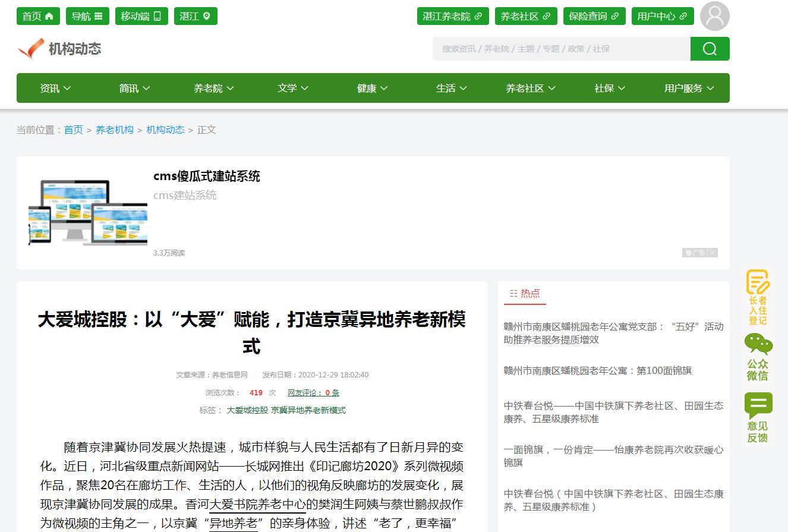The height and width of the screenshot is (532, 788).
Task: Expand the 养老院 menu
Action: [214, 88]
